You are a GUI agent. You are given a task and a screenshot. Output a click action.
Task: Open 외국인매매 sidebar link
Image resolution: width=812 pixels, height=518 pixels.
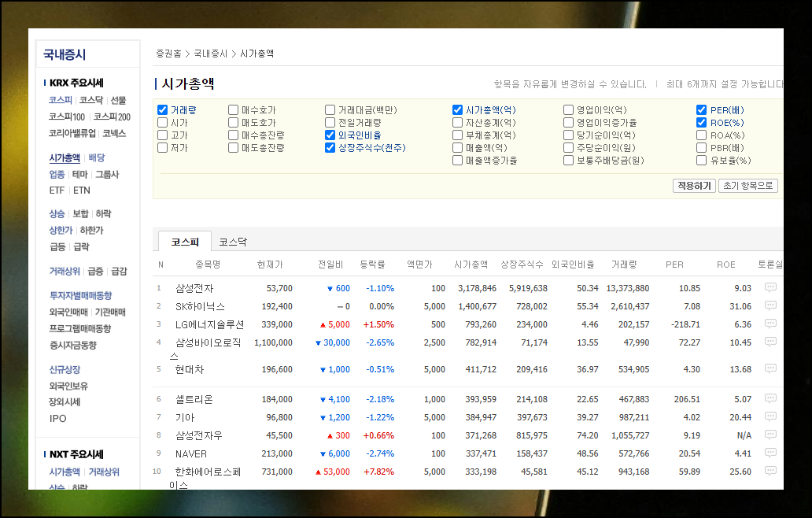(x=69, y=312)
